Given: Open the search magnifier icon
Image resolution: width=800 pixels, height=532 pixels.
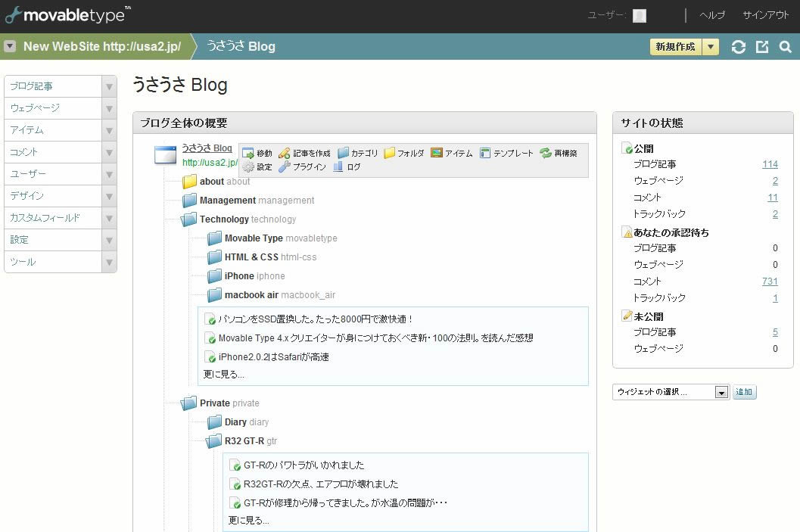Looking at the screenshot, I should coord(785,47).
